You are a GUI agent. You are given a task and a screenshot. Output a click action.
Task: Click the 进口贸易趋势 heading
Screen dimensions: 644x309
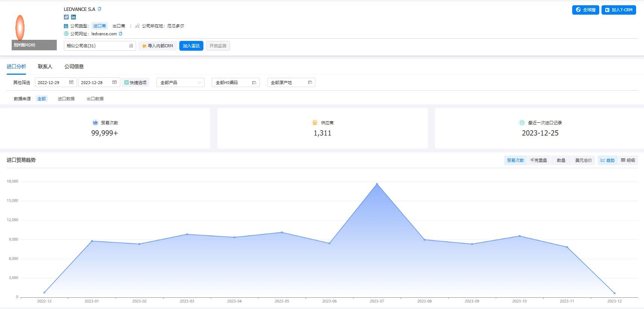coord(21,160)
